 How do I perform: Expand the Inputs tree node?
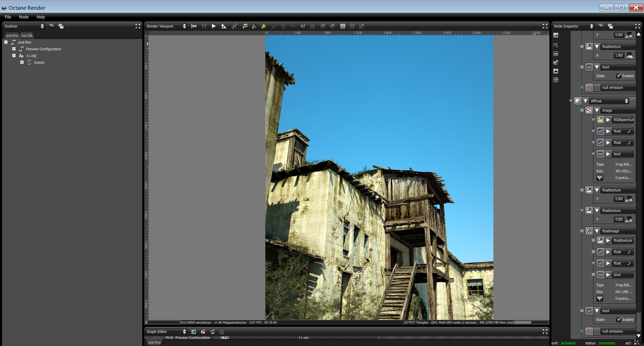coord(22,62)
